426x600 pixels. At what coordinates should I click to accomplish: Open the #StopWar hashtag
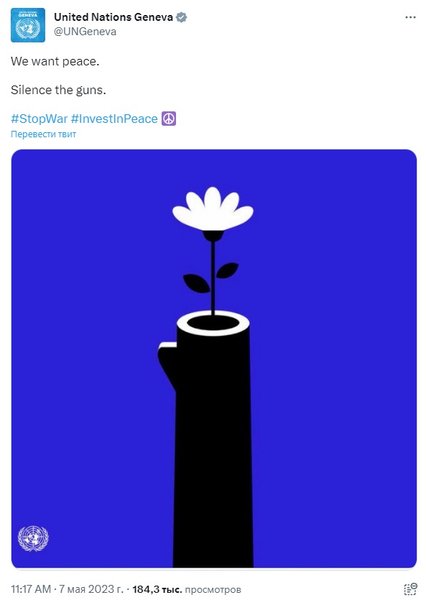click(x=39, y=119)
